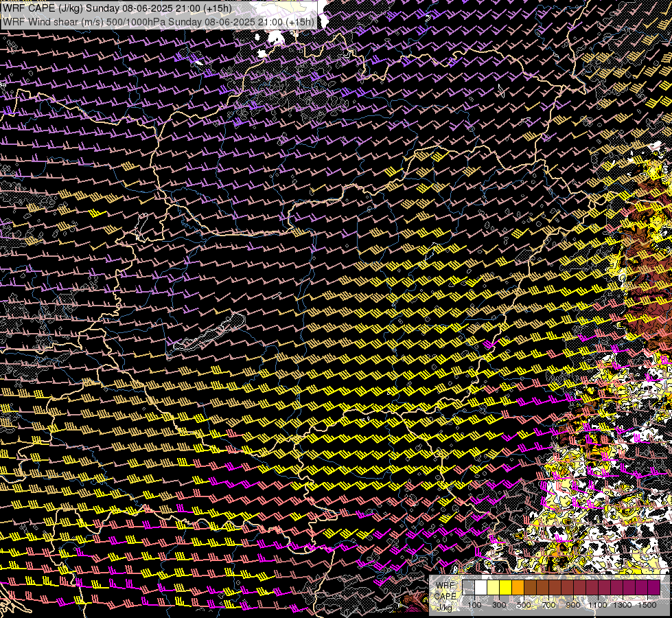Click the WRF Wind shear title line

pyautogui.click(x=158, y=21)
